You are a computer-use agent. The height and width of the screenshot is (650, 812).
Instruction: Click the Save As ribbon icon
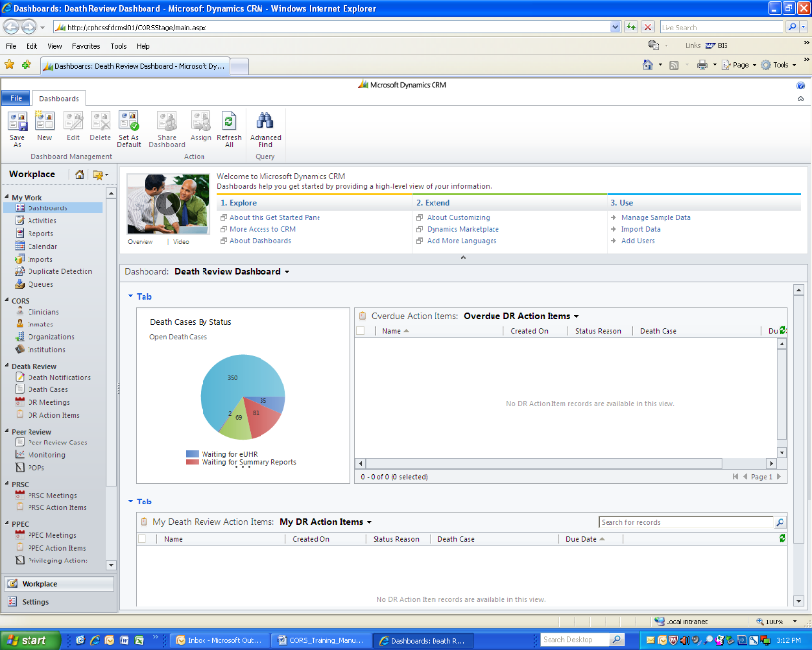point(17,122)
